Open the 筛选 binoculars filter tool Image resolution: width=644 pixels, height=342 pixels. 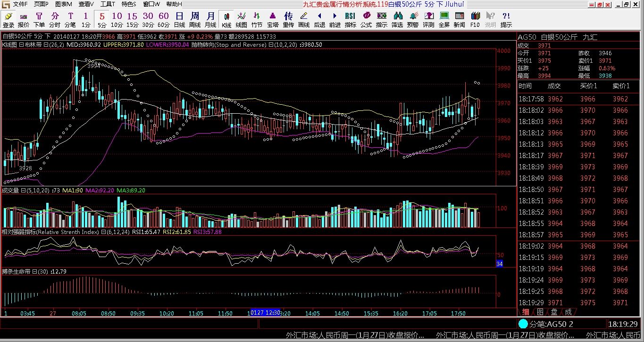pyautogui.click(x=397, y=20)
